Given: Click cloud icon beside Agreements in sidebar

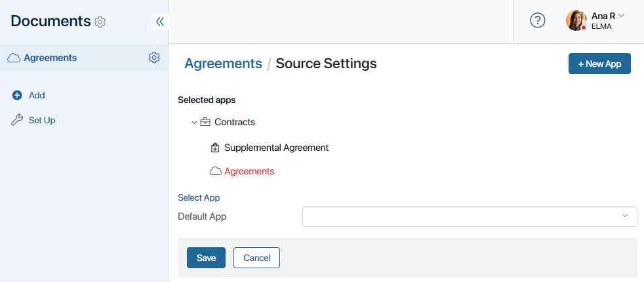Looking at the screenshot, I should pyautogui.click(x=14, y=58).
